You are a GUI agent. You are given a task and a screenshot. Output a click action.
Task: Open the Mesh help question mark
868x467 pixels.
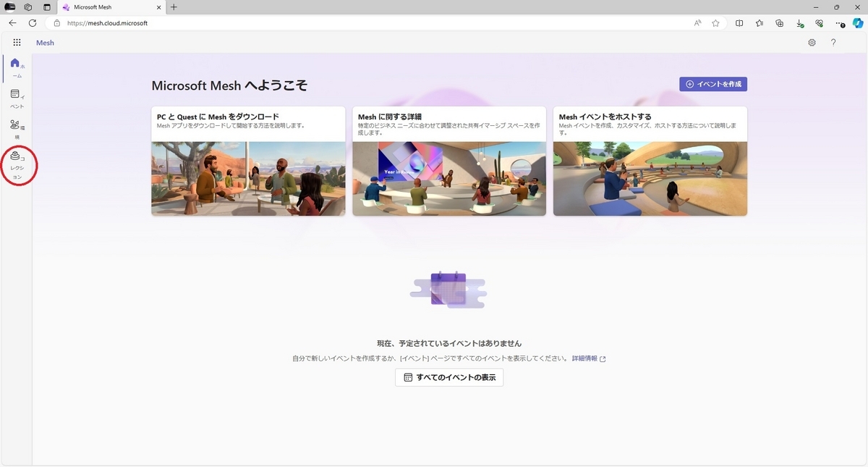tap(833, 43)
